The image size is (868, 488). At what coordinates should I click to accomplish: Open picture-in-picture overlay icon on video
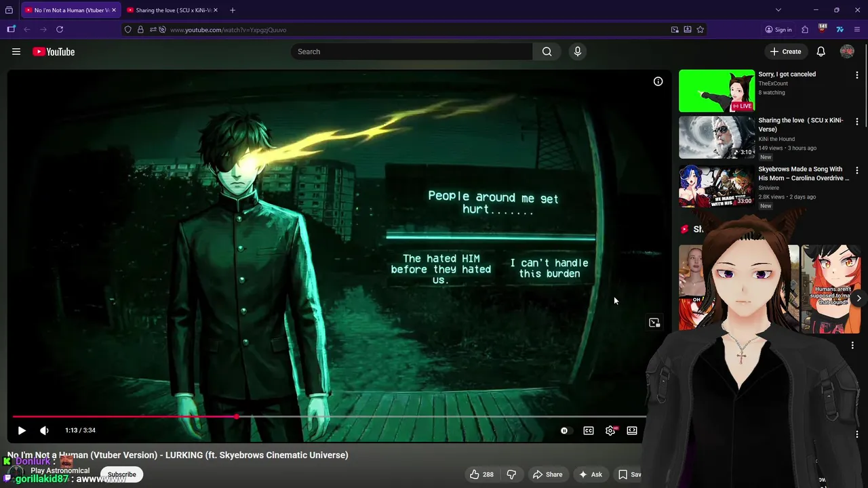(654, 323)
